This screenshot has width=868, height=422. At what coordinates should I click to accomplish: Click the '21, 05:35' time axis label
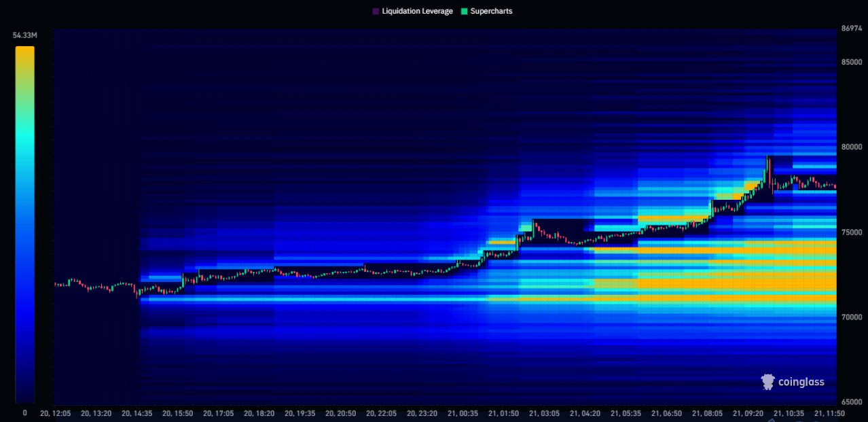[x=626, y=412]
